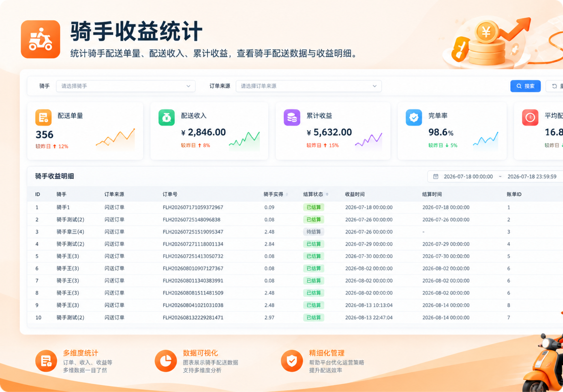Click order number FLH202608041021031038
This screenshot has width=563, height=392.
pos(193,305)
